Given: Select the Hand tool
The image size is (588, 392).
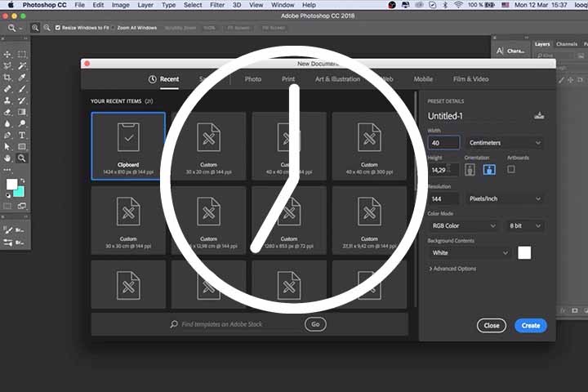Looking at the screenshot, I should (7, 158).
